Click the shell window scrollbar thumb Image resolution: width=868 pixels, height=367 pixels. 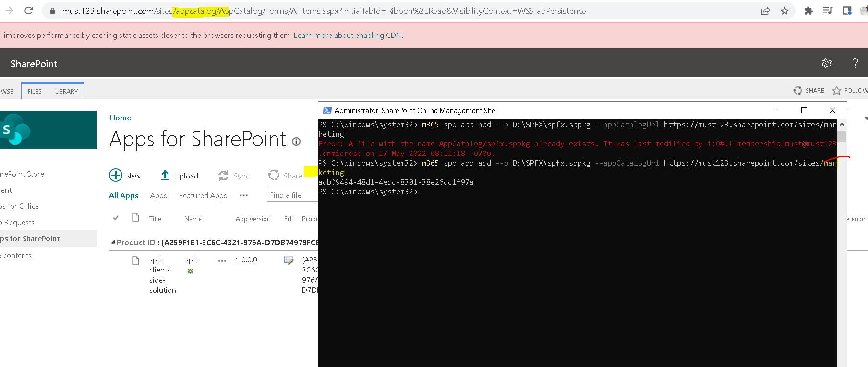(842, 135)
